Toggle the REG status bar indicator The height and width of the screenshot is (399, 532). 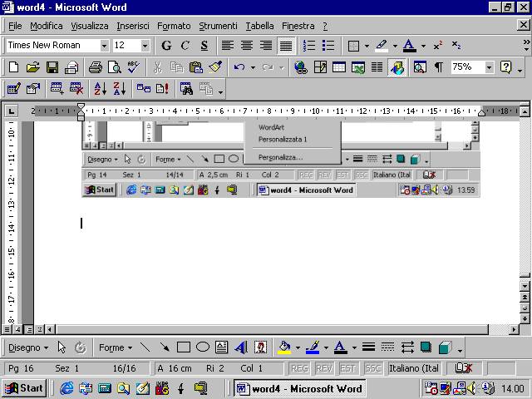coord(299,368)
